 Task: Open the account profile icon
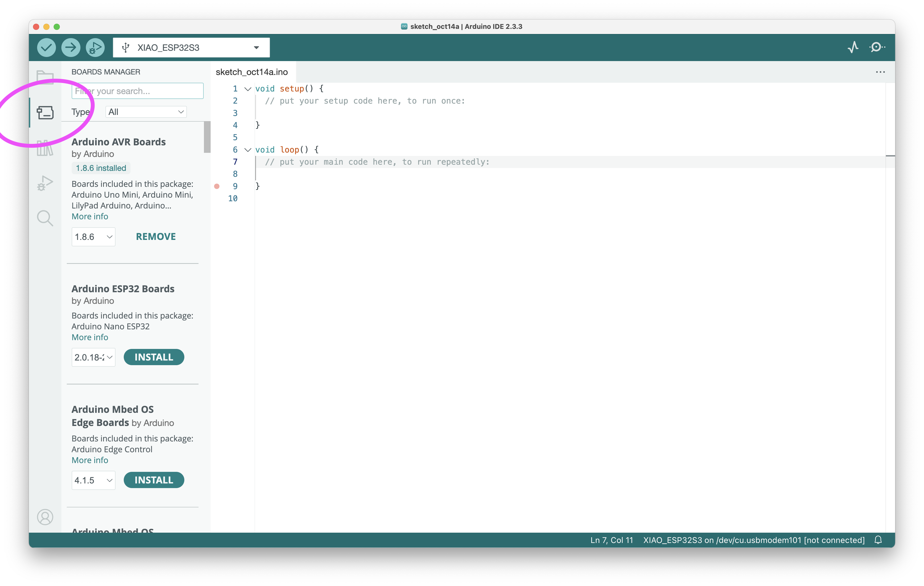[x=45, y=517]
